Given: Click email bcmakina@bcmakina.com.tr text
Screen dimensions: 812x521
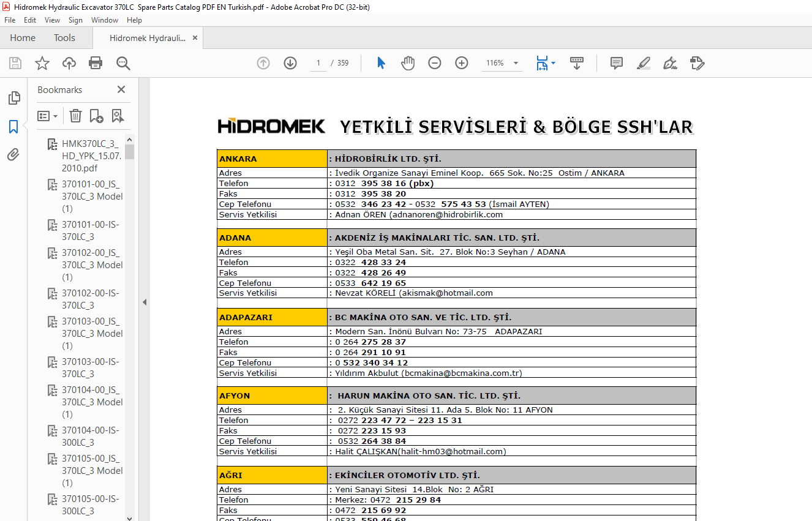Looking at the screenshot, I should pos(462,373).
